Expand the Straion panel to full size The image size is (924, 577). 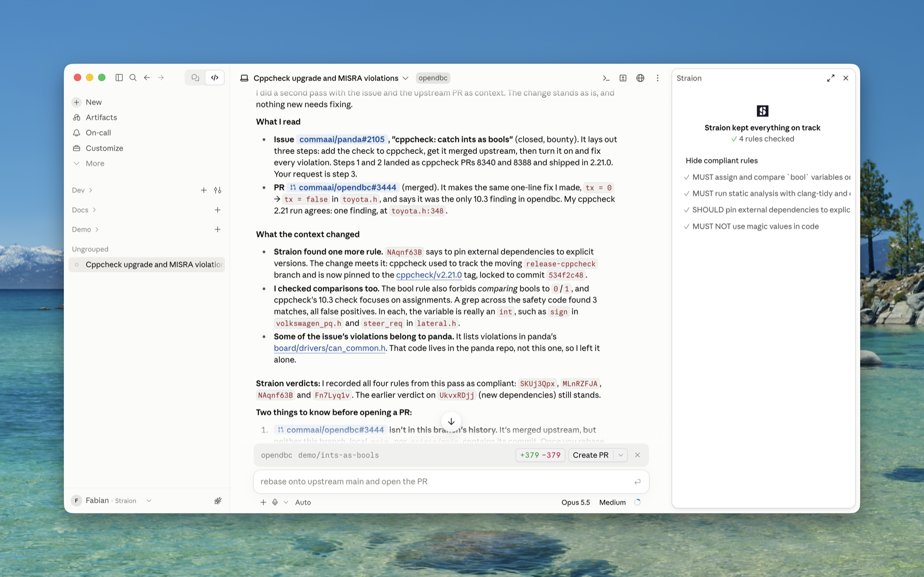click(x=831, y=78)
